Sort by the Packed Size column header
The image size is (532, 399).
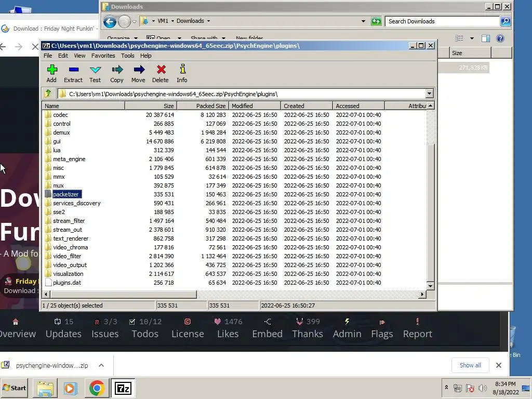coord(203,105)
